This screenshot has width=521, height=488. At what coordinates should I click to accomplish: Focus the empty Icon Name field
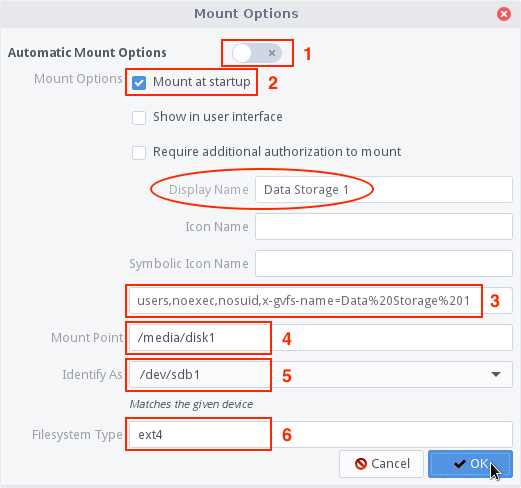(x=384, y=227)
